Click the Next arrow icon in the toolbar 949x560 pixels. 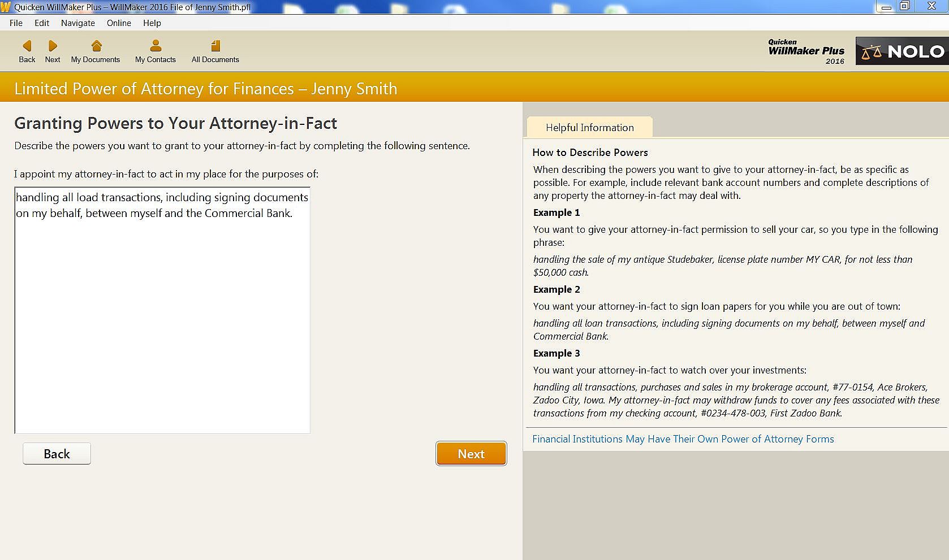(x=53, y=46)
